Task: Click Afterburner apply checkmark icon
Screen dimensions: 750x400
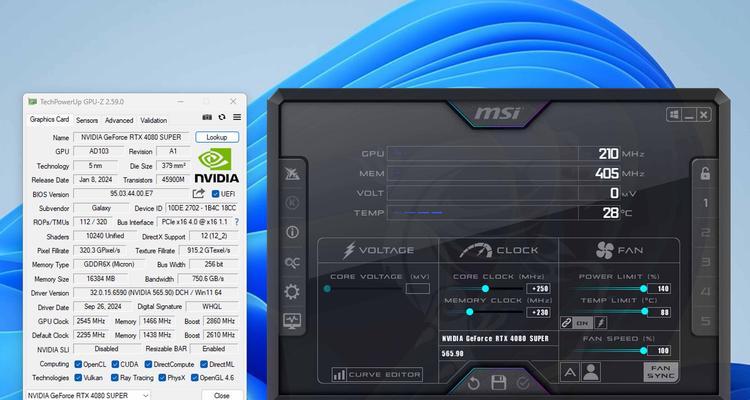Action: coord(523,383)
